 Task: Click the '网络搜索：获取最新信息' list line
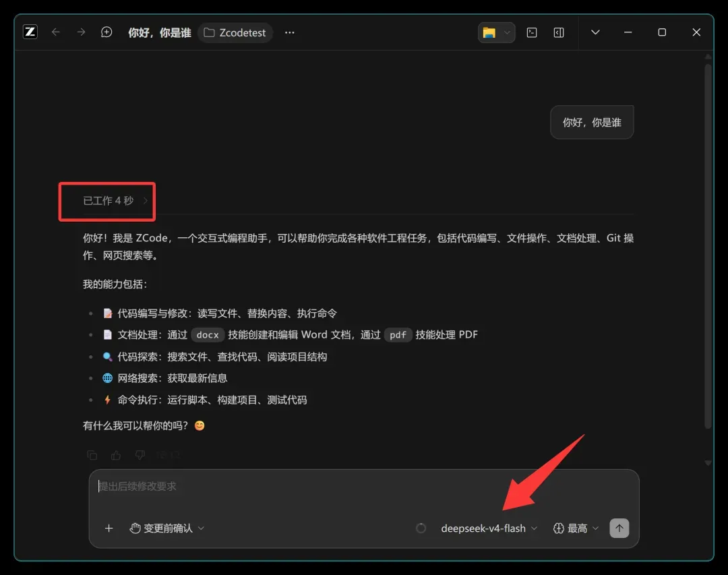tap(165, 378)
